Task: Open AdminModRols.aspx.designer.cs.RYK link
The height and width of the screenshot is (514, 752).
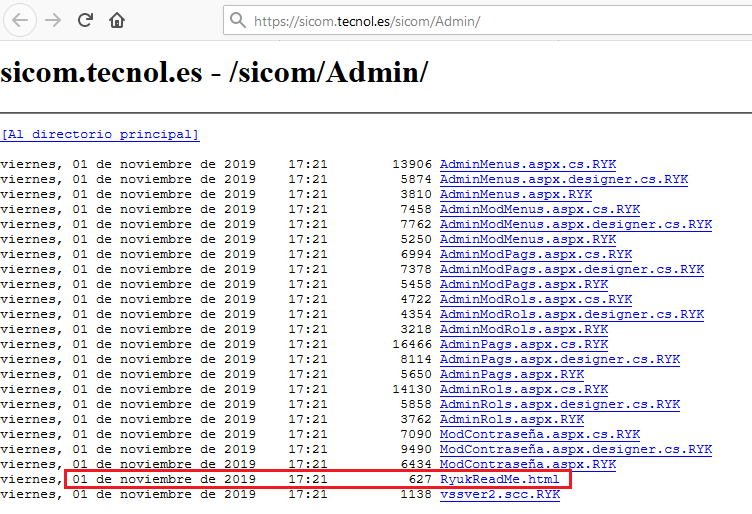Action: pyautogui.click(x=572, y=315)
